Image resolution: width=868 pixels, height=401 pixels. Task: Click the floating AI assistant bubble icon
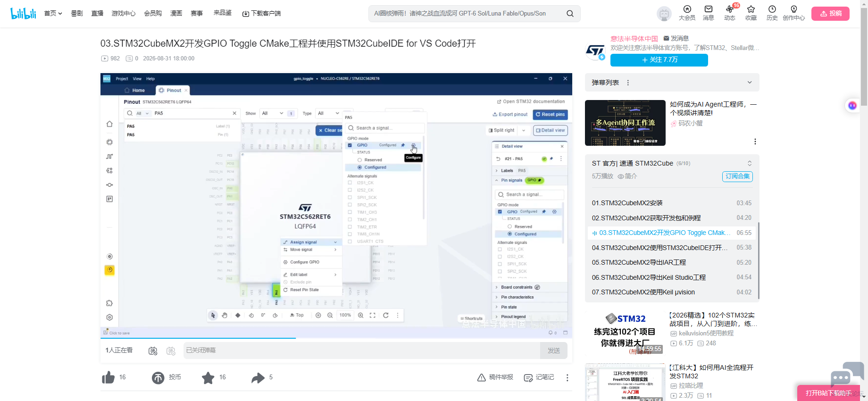(x=852, y=106)
